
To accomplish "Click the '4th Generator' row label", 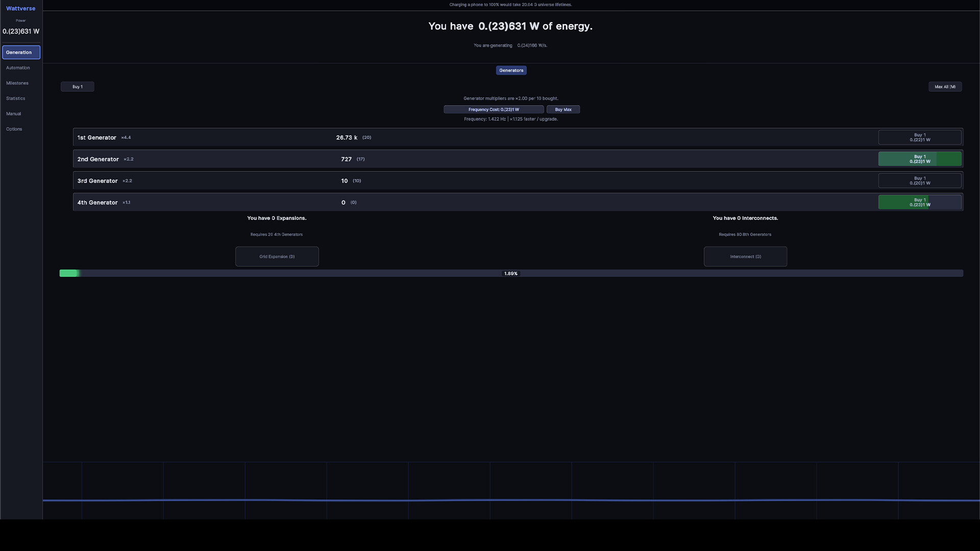I will point(97,203).
